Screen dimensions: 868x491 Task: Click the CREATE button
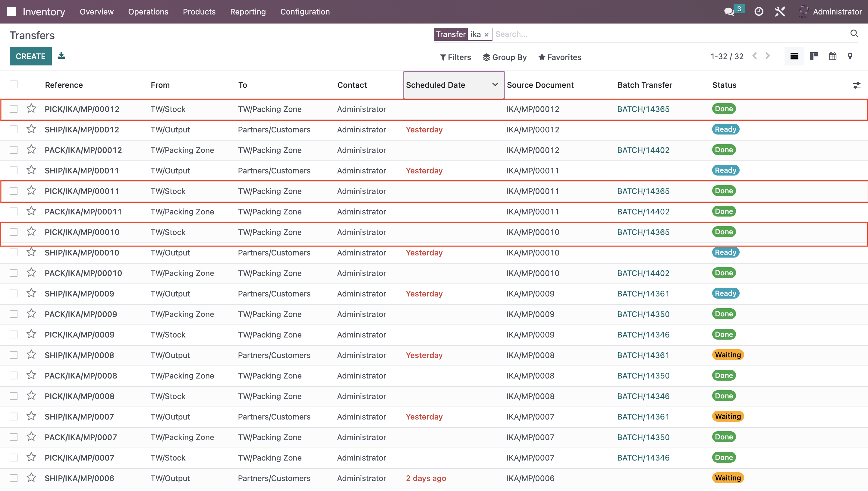pos(30,56)
